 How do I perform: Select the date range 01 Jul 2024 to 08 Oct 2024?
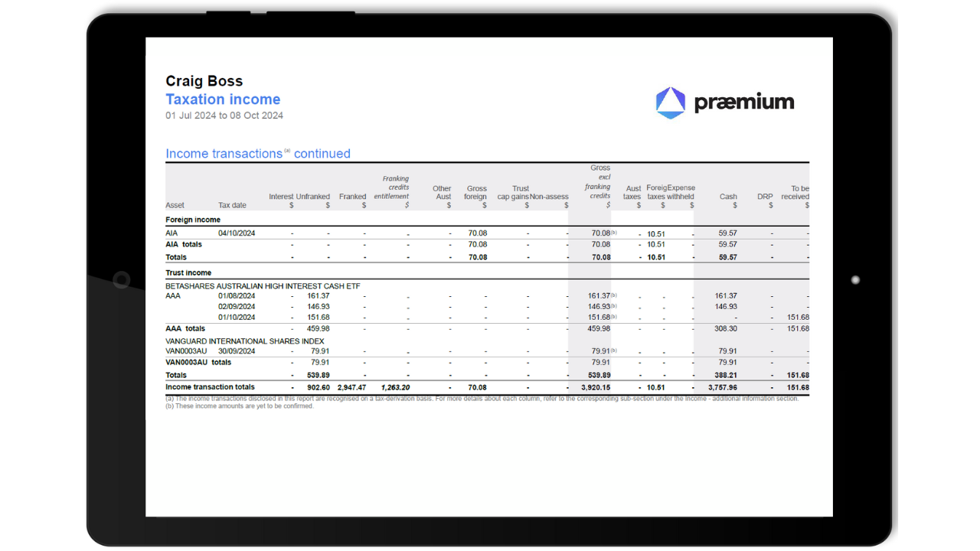pyautogui.click(x=224, y=116)
